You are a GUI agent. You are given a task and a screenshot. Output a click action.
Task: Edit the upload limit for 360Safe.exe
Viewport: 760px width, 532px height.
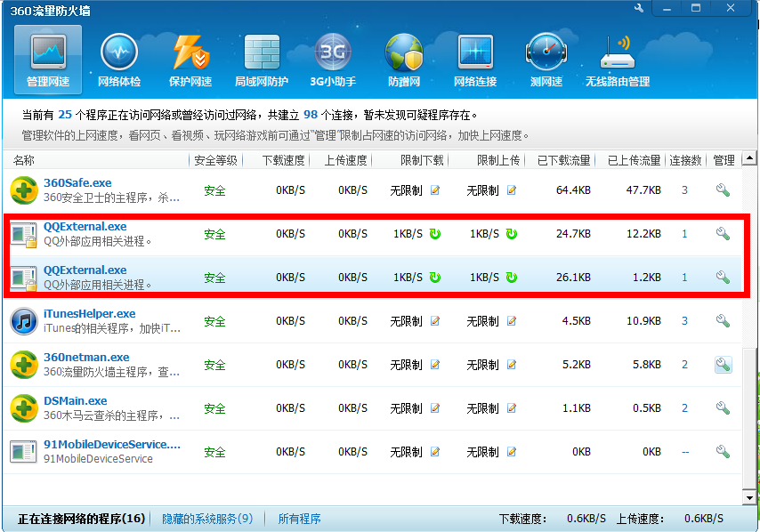(x=512, y=190)
